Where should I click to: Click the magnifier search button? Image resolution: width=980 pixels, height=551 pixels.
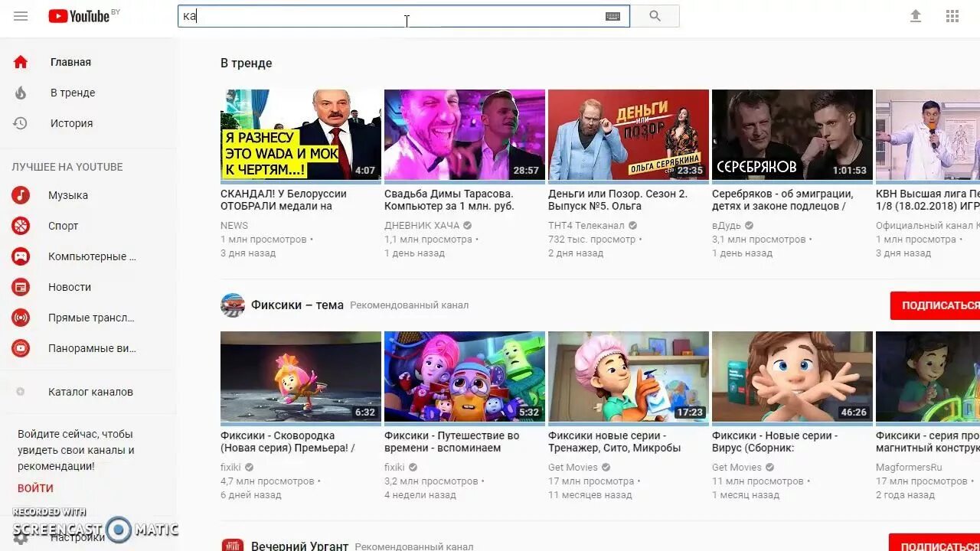[x=655, y=16]
